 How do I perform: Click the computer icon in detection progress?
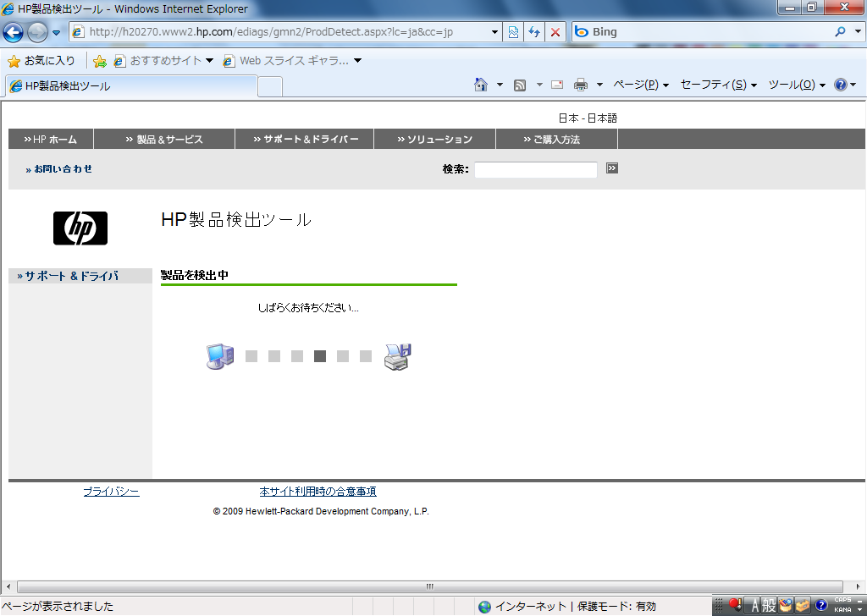(x=220, y=356)
